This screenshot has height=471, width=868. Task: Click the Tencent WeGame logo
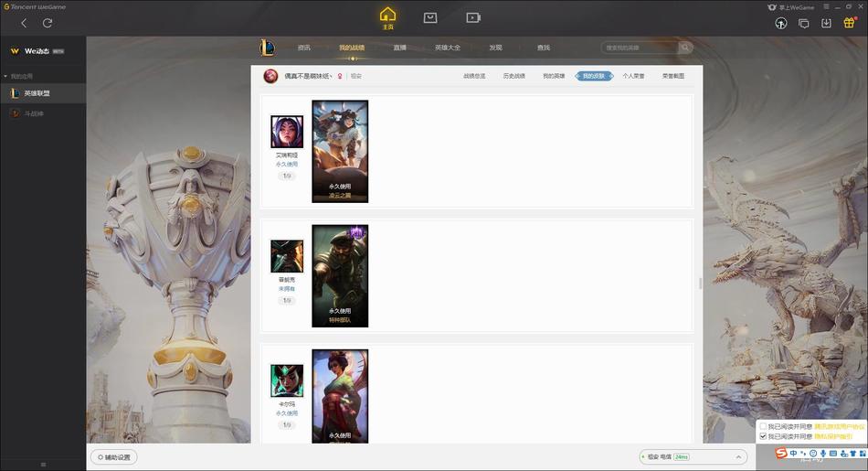click(35, 6)
